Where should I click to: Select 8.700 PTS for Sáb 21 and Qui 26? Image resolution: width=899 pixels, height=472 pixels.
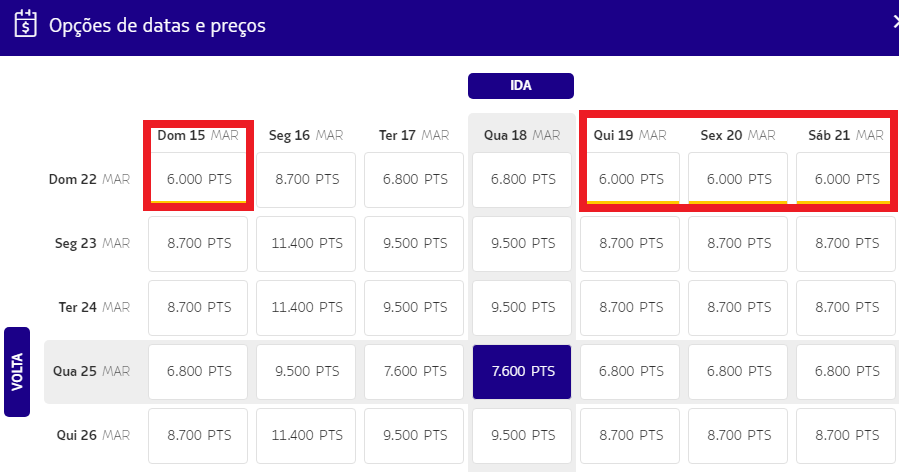846,435
